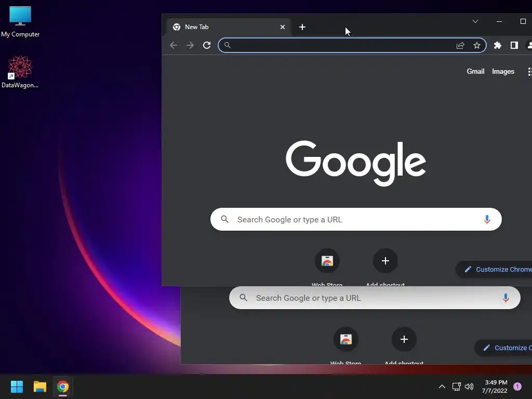The width and height of the screenshot is (532, 399).
Task: Open the Gmail link
Action: coord(475,71)
